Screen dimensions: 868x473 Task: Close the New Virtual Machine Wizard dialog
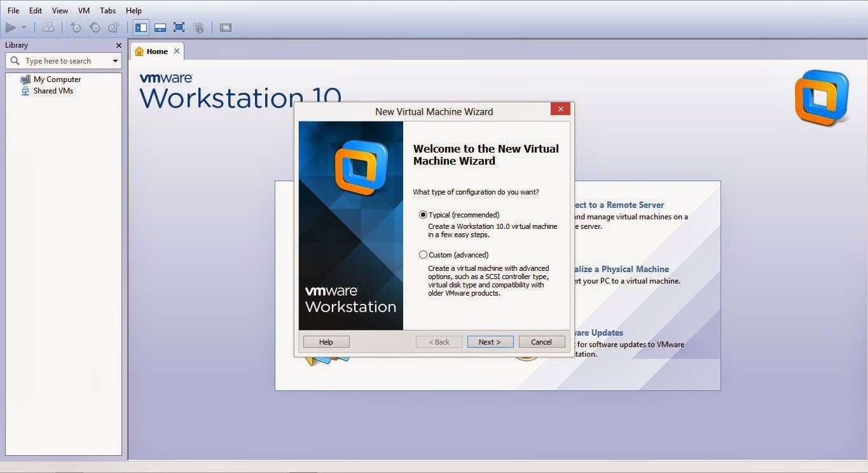click(560, 109)
